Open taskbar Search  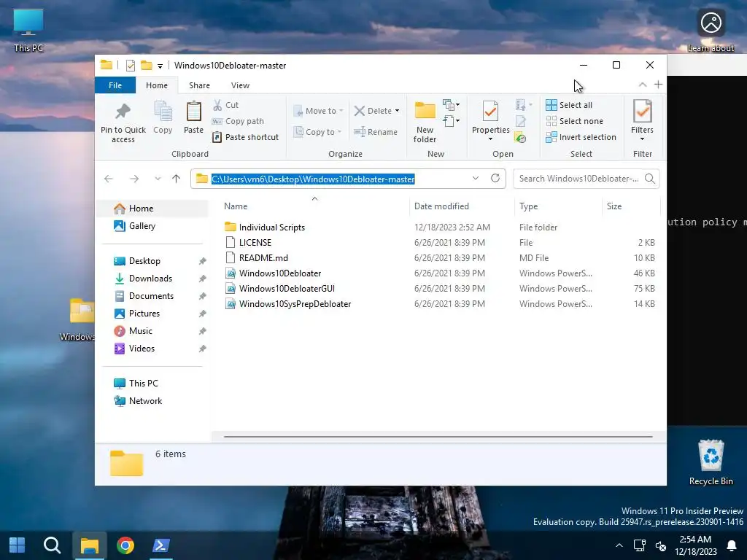(x=52, y=545)
